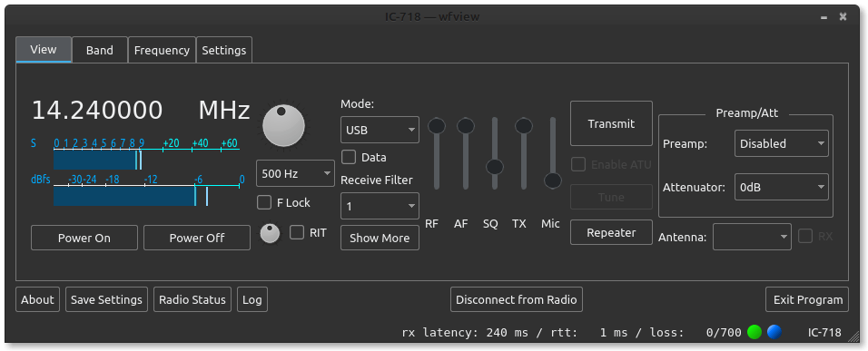Click the blue status indicator light
The height and width of the screenshot is (351, 868).
[774, 332]
